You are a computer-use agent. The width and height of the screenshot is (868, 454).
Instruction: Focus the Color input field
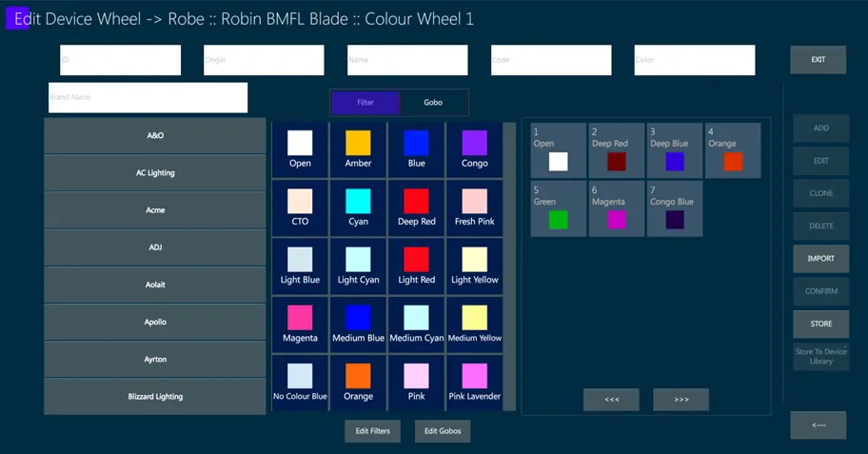point(695,60)
